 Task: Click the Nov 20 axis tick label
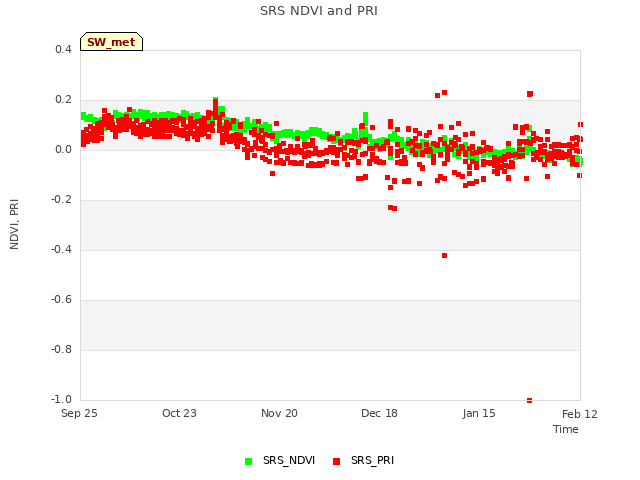(x=279, y=413)
